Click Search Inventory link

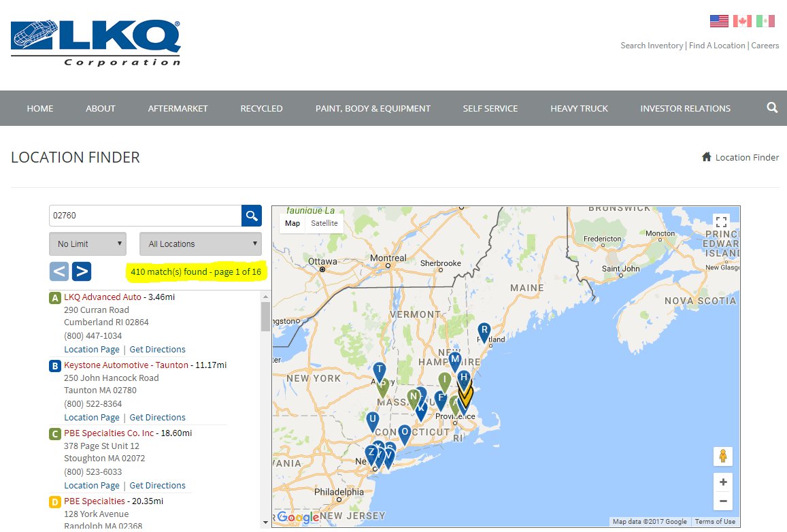coord(652,45)
